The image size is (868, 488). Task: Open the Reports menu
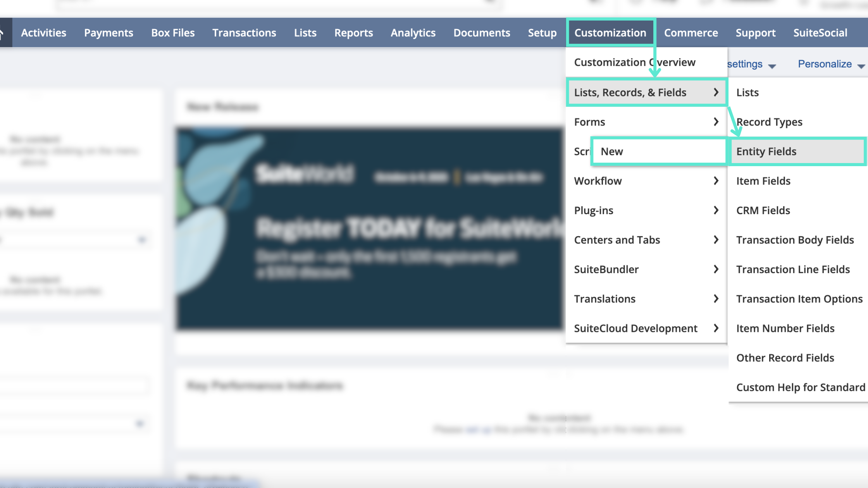(x=353, y=33)
